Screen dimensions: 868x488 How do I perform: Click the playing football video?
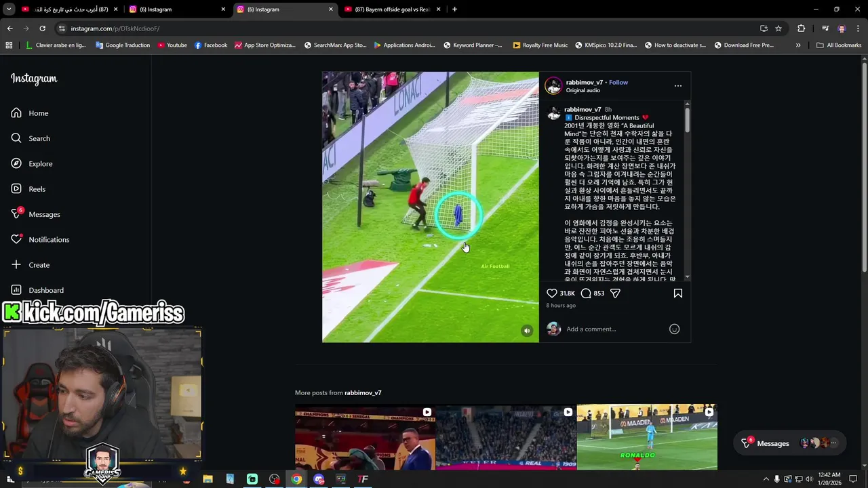pyautogui.click(x=431, y=207)
